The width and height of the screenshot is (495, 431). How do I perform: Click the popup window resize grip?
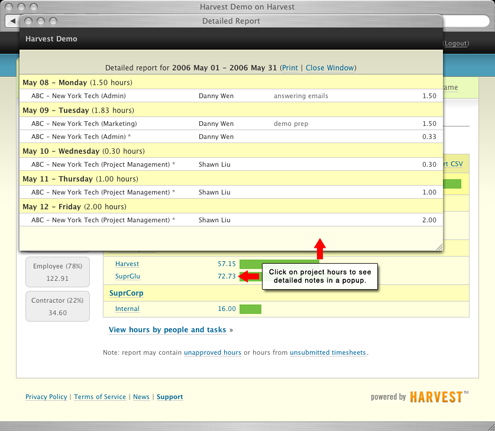coord(439,247)
